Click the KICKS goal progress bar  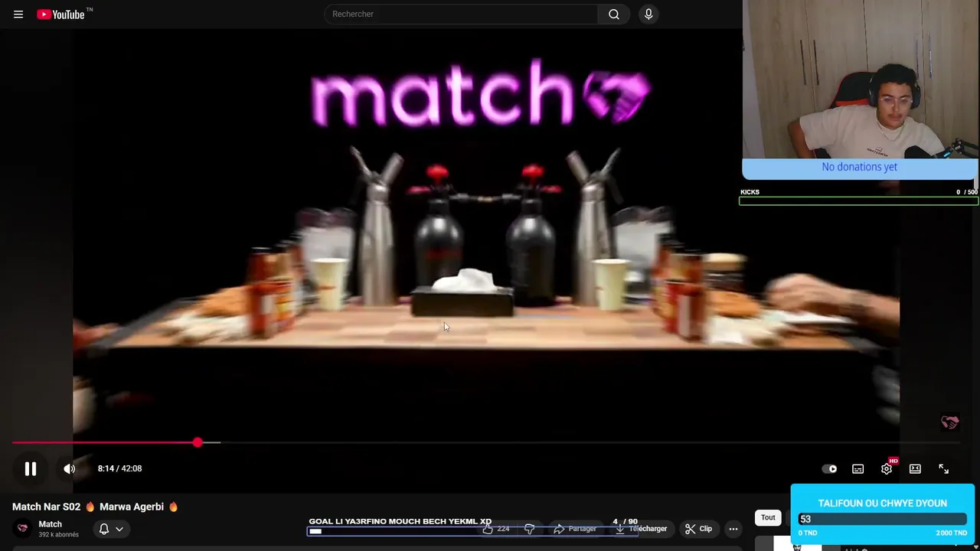[858, 201]
